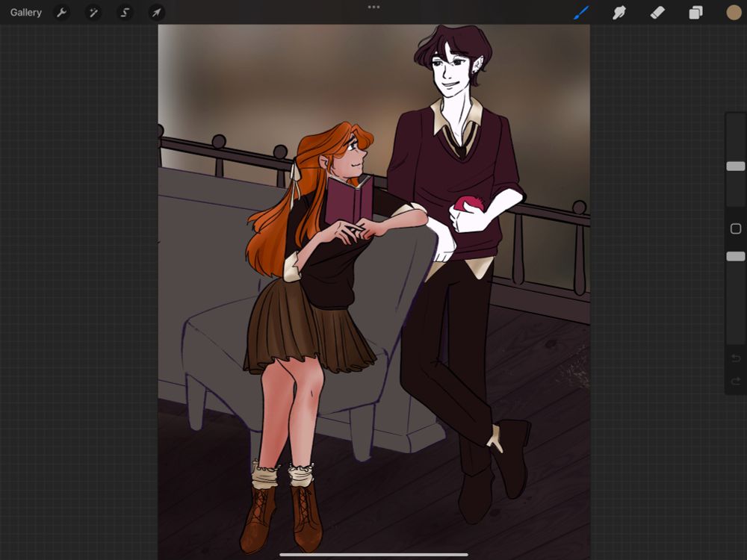
Task: Open the Adjustments magic wand menu
Action: pyautogui.click(x=93, y=13)
